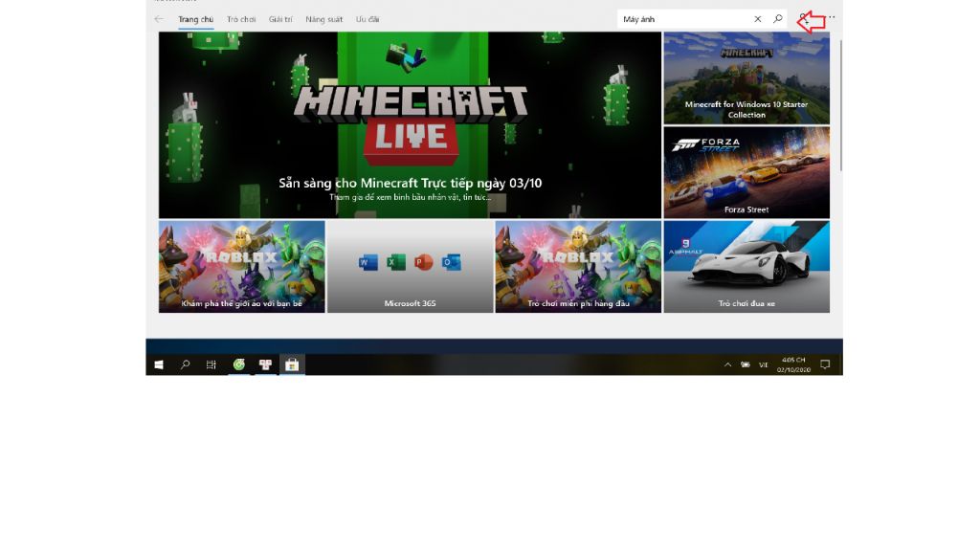The width and height of the screenshot is (980, 551).
Task: Select the Năng suất tab
Action: point(323,19)
